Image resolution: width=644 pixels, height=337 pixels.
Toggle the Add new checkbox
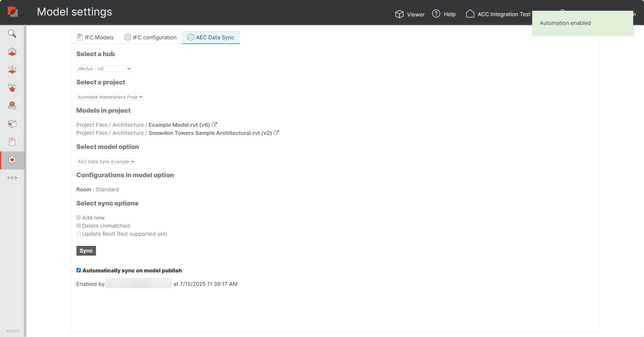pyautogui.click(x=78, y=218)
